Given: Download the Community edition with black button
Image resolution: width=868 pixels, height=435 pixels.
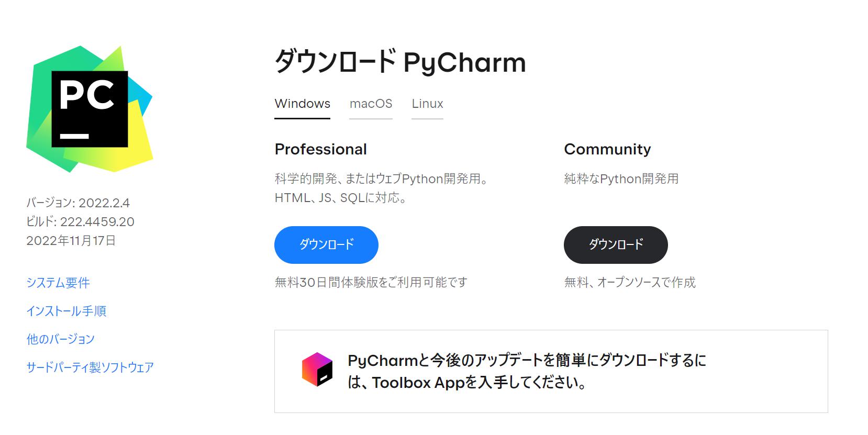Looking at the screenshot, I should point(616,245).
